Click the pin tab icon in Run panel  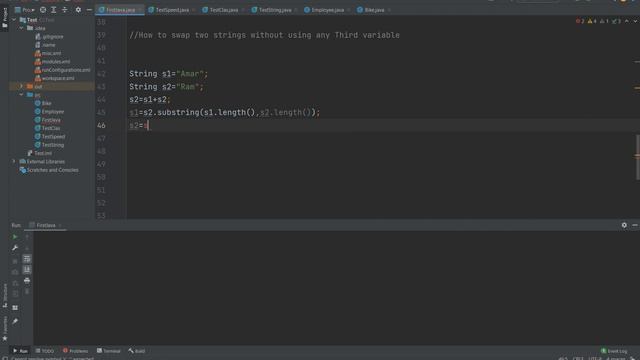click(15, 322)
